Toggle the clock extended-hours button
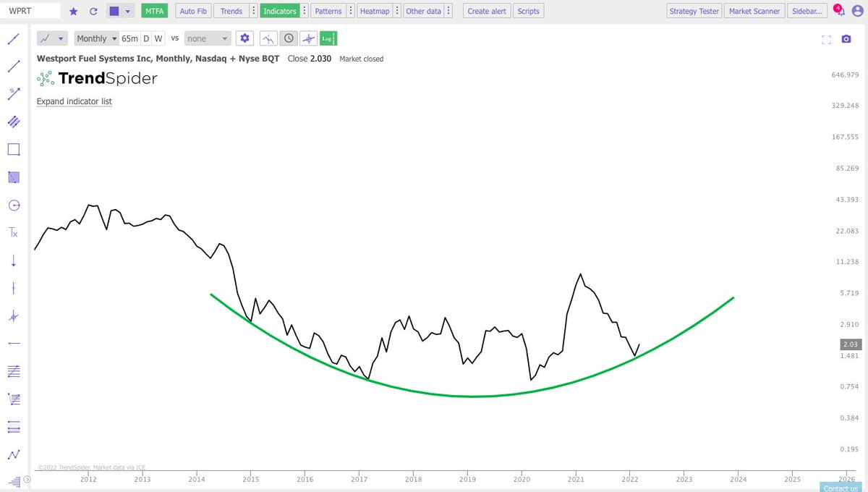The height and width of the screenshot is (492, 868). (289, 38)
